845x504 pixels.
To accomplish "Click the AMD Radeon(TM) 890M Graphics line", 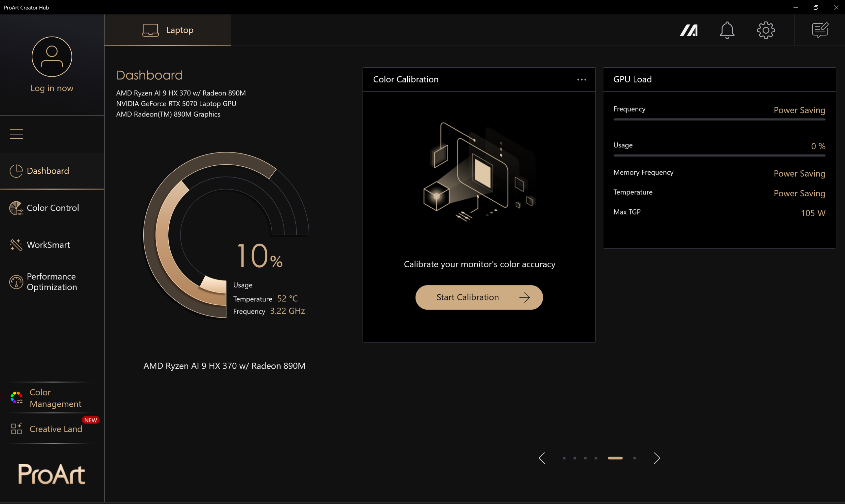I will click(168, 114).
